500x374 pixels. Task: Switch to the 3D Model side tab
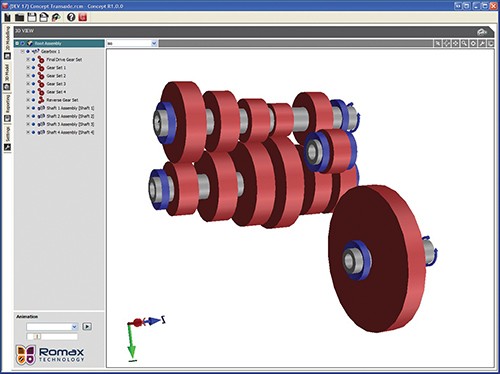click(7, 77)
